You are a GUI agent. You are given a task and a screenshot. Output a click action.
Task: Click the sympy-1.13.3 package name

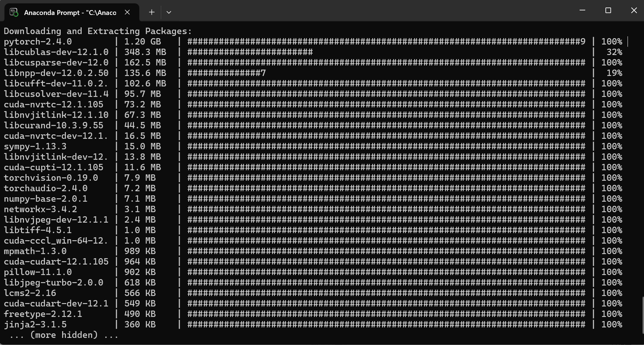pos(35,146)
